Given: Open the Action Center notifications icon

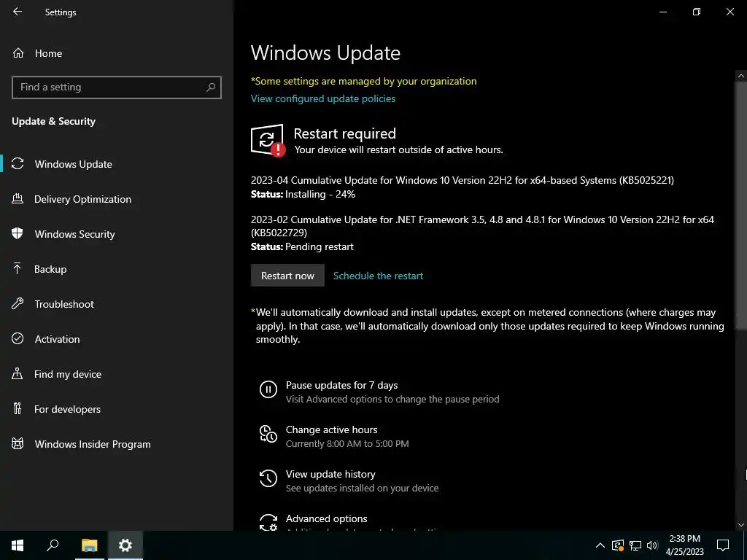Looking at the screenshot, I should [723, 545].
